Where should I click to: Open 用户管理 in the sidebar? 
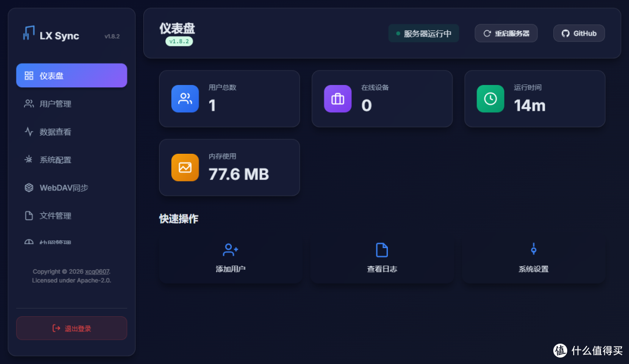72,104
